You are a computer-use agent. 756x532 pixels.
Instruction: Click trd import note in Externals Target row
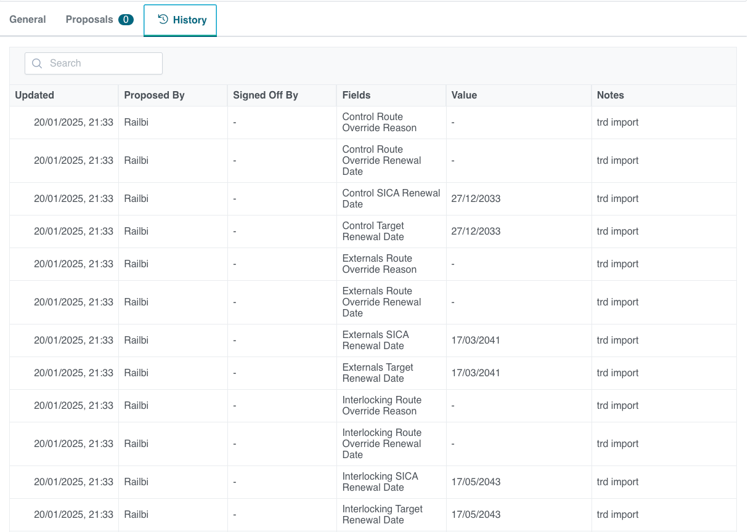point(617,373)
